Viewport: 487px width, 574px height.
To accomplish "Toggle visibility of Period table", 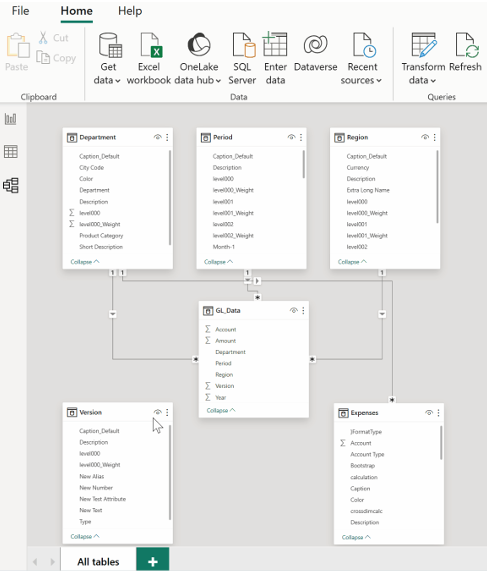I will point(291,137).
